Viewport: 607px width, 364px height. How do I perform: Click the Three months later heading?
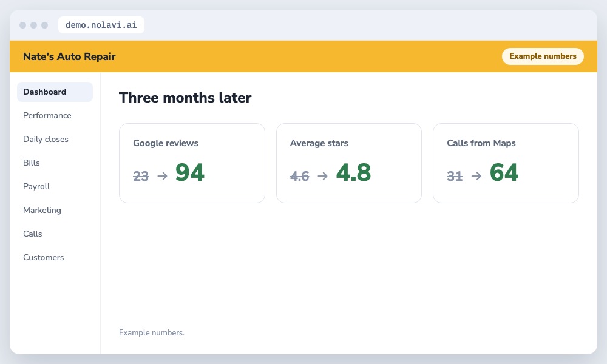click(185, 98)
